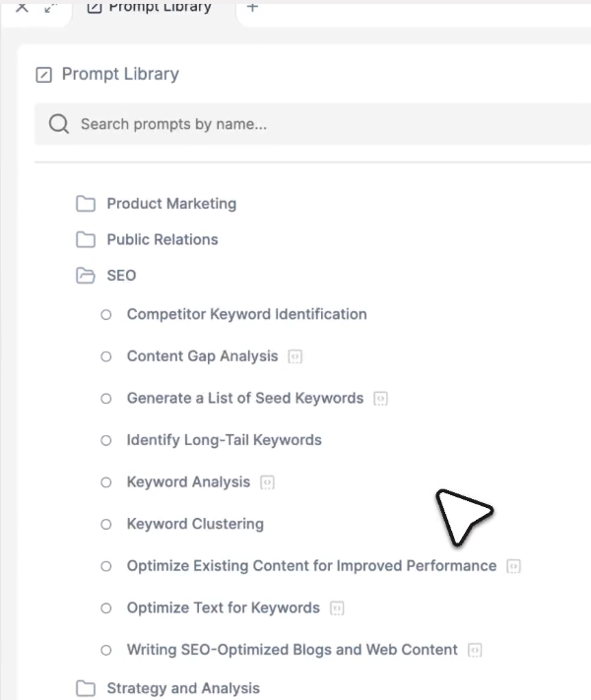Image resolution: width=591 pixels, height=700 pixels.
Task: Click the Prompt Library header edit icon
Action: pos(43,74)
